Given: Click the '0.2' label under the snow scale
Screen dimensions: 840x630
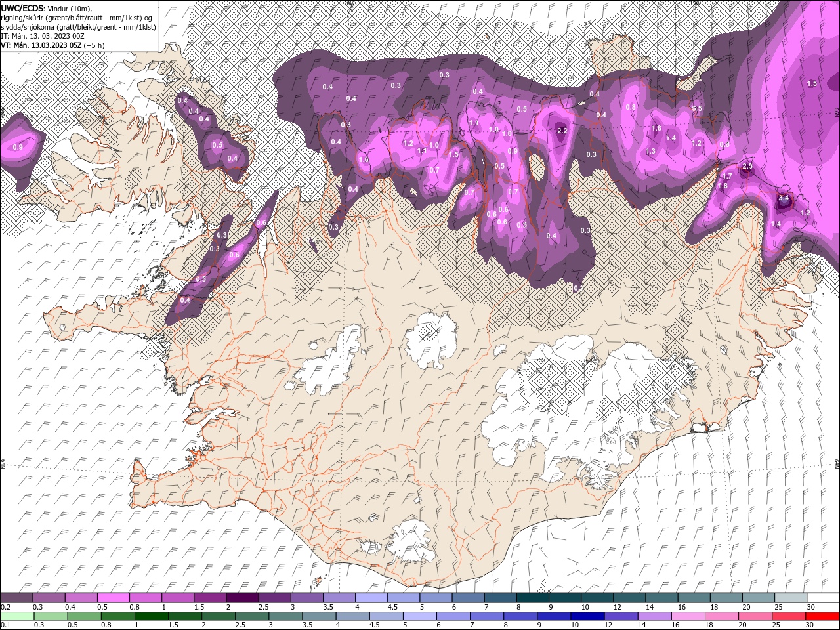Looking at the screenshot, I should 5,607.
